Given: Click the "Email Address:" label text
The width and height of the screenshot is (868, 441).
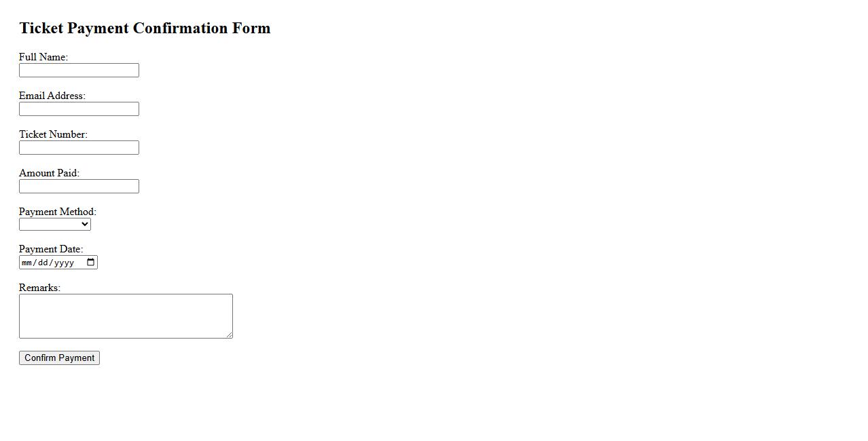Looking at the screenshot, I should click(x=52, y=96).
